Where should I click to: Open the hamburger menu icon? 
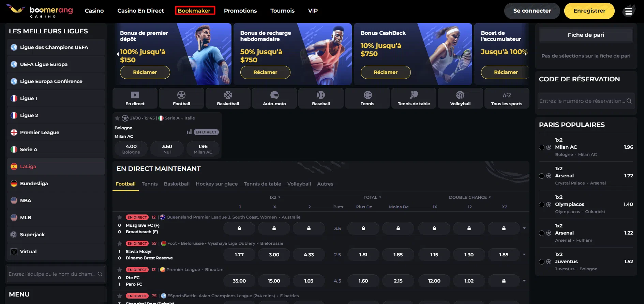[x=629, y=11]
